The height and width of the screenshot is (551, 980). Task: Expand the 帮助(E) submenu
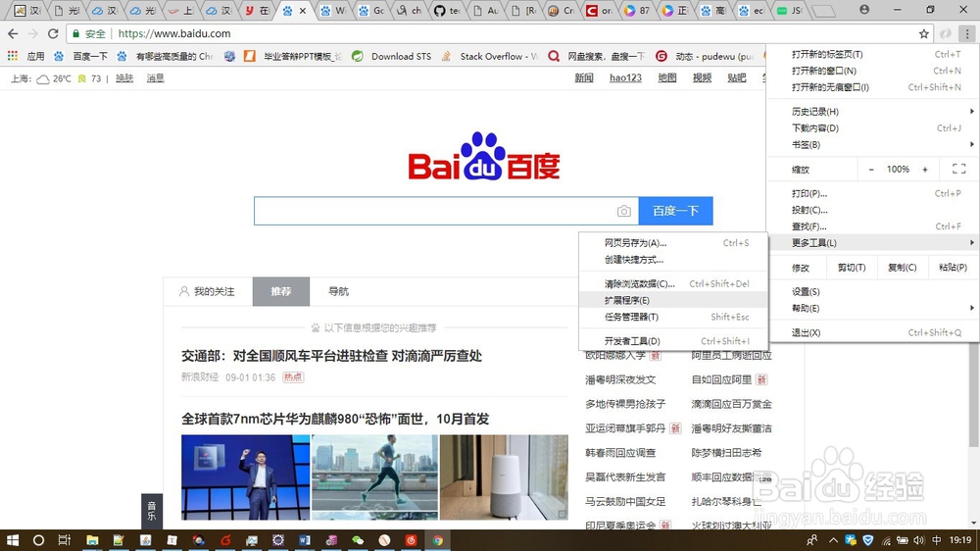point(873,308)
